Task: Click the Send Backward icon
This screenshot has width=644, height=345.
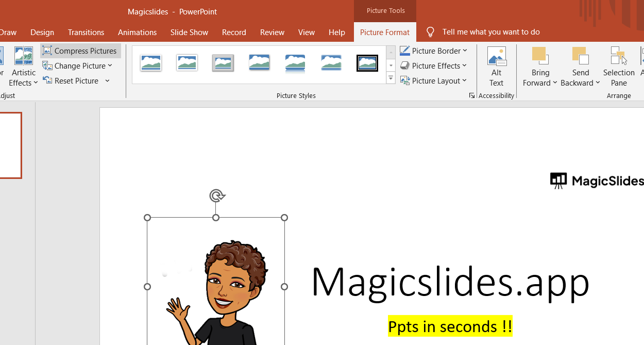Action: (x=581, y=56)
